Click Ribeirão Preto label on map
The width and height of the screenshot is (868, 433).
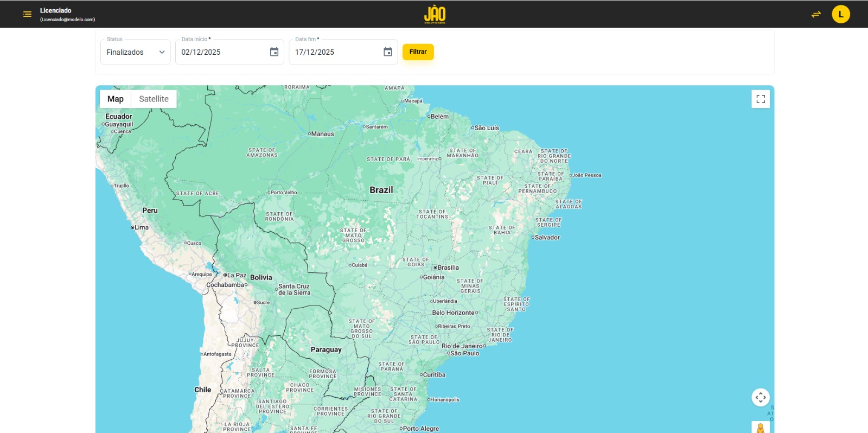[x=454, y=327]
